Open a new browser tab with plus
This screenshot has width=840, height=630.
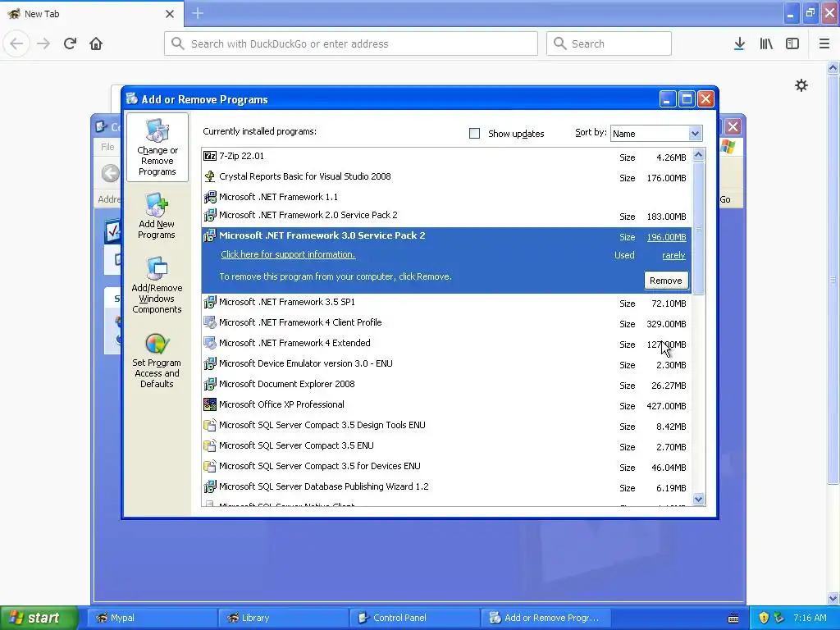coord(198,13)
